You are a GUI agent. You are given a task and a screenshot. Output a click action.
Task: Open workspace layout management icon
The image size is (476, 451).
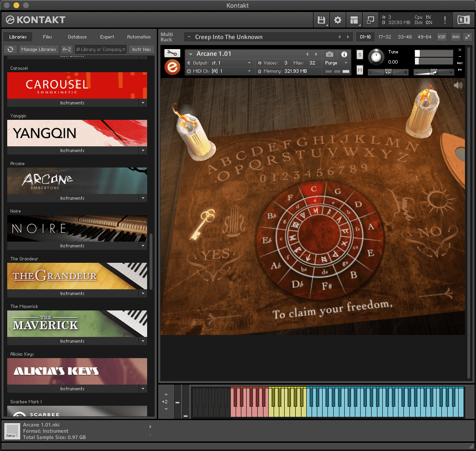pyautogui.click(x=354, y=20)
